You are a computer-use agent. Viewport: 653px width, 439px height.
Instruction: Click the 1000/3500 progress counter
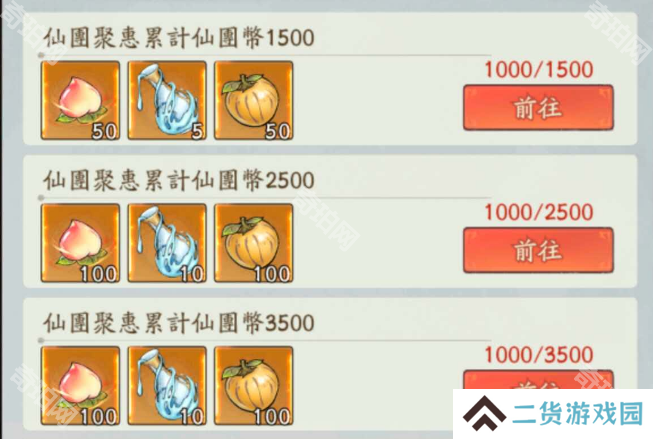tap(539, 355)
